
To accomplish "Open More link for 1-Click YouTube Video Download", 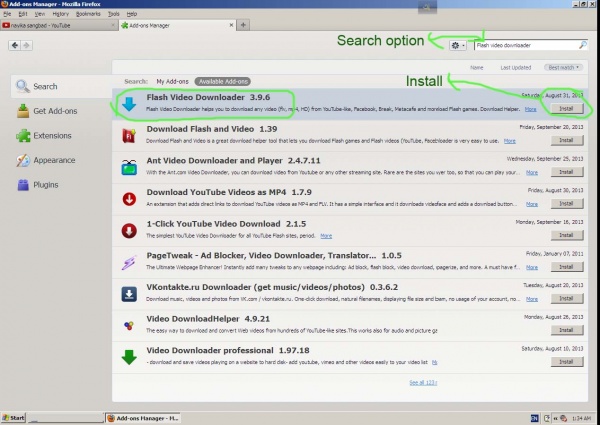I will click(x=326, y=236).
